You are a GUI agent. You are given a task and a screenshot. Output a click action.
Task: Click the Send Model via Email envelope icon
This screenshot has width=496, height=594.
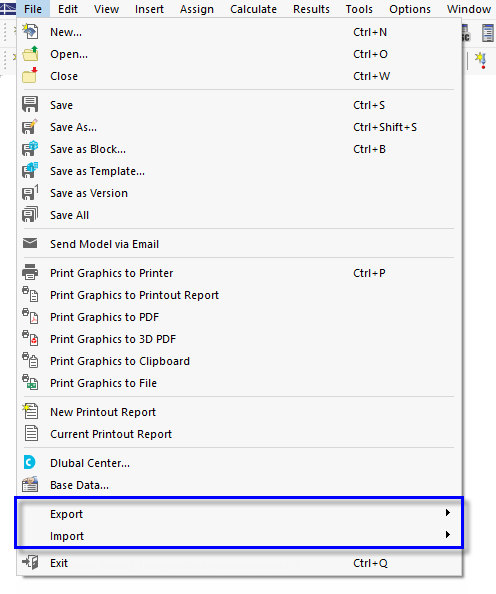tap(30, 244)
